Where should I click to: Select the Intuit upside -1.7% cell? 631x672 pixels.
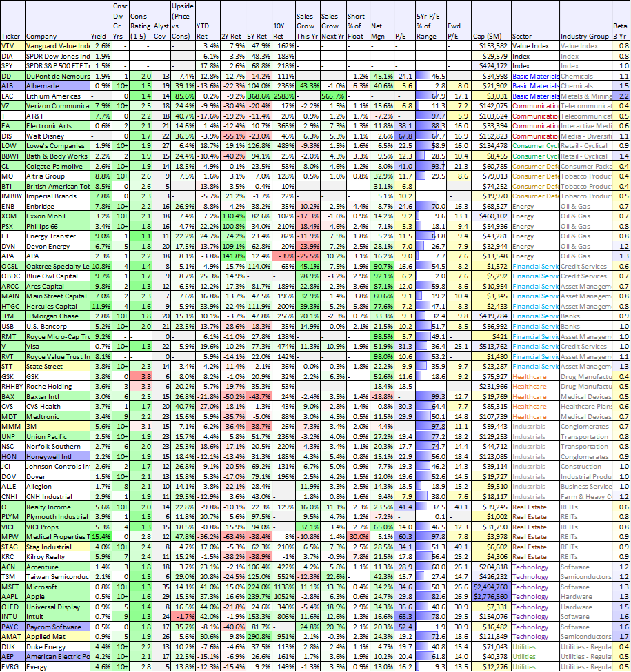pos(183,617)
